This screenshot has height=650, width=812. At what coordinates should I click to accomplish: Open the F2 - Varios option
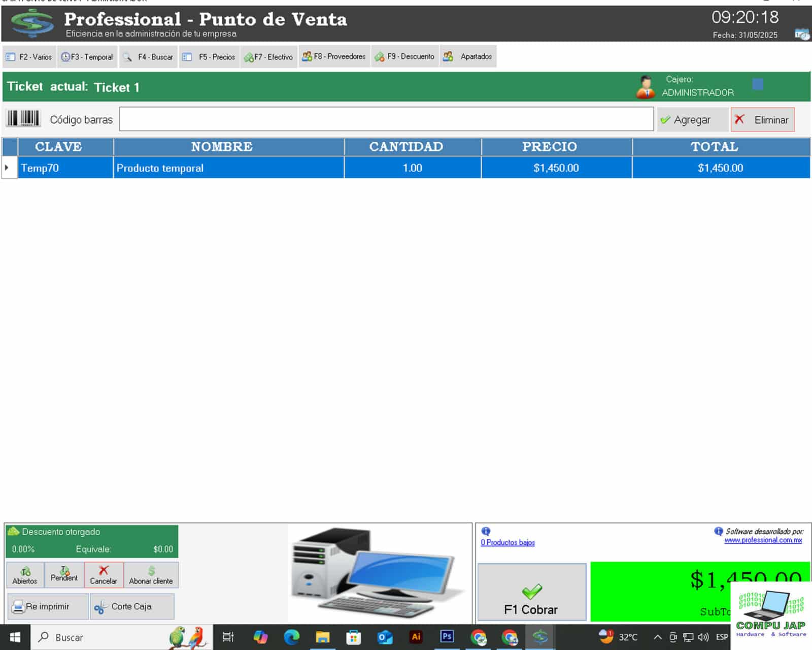tap(29, 57)
